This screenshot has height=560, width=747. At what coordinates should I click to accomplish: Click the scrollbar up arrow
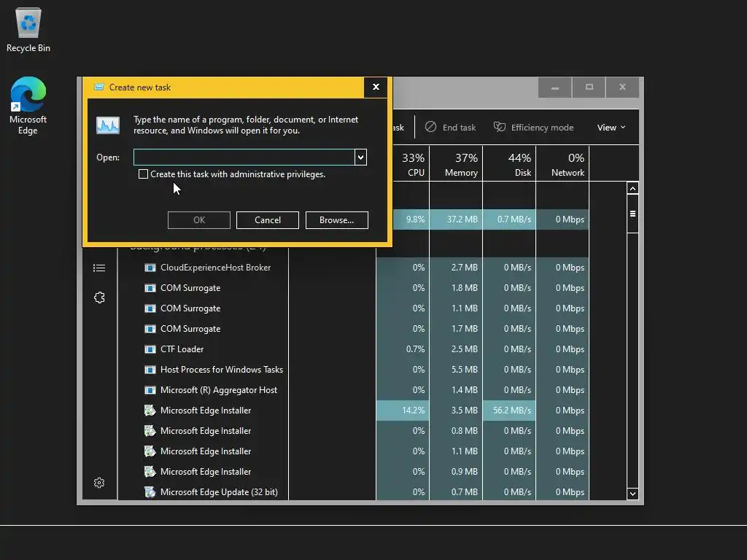(x=632, y=189)
